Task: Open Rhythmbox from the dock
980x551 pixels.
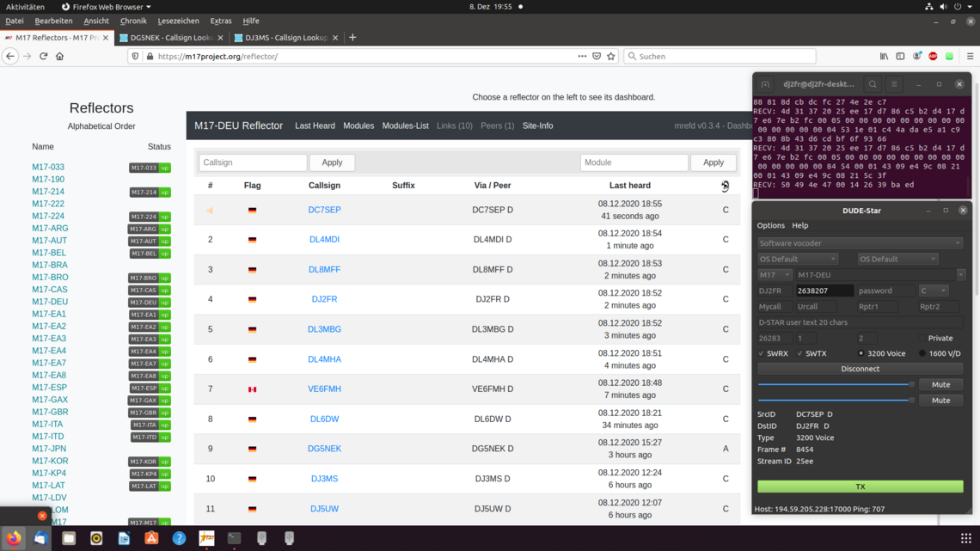Action: click(x=96, y=538)
